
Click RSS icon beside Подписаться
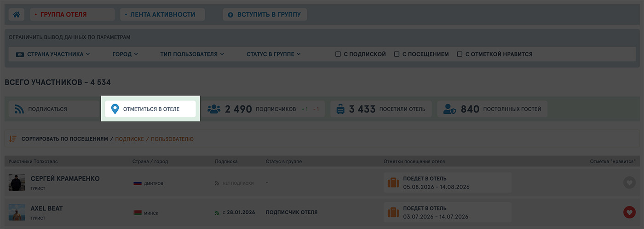pos(19,109)
